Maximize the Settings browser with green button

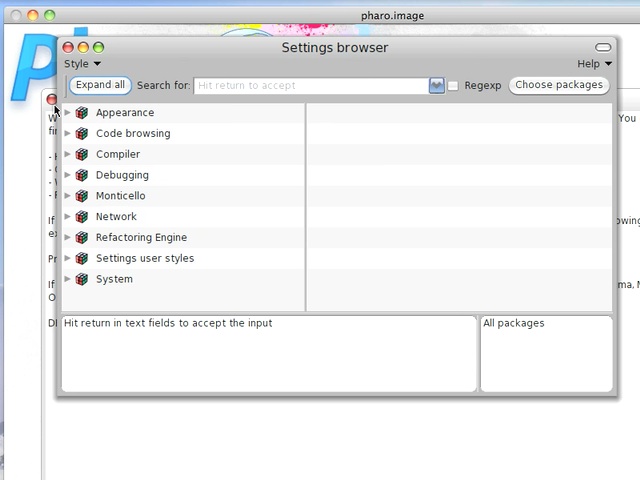click(x=98, y=48)
